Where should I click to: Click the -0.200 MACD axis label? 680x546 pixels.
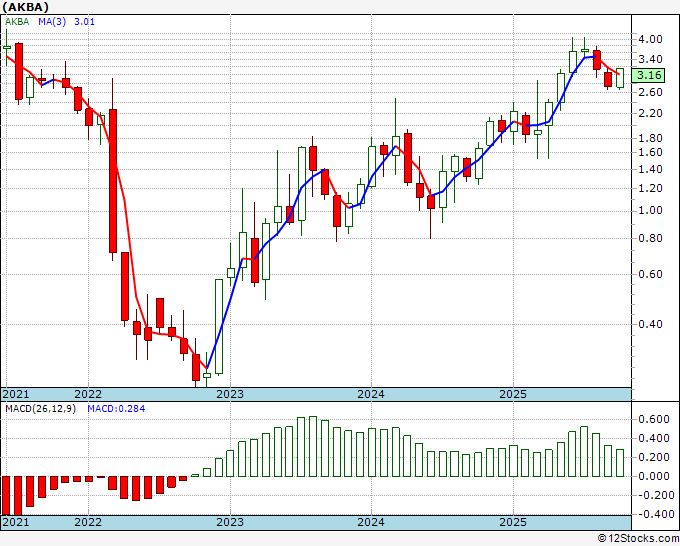coord(654,495)
